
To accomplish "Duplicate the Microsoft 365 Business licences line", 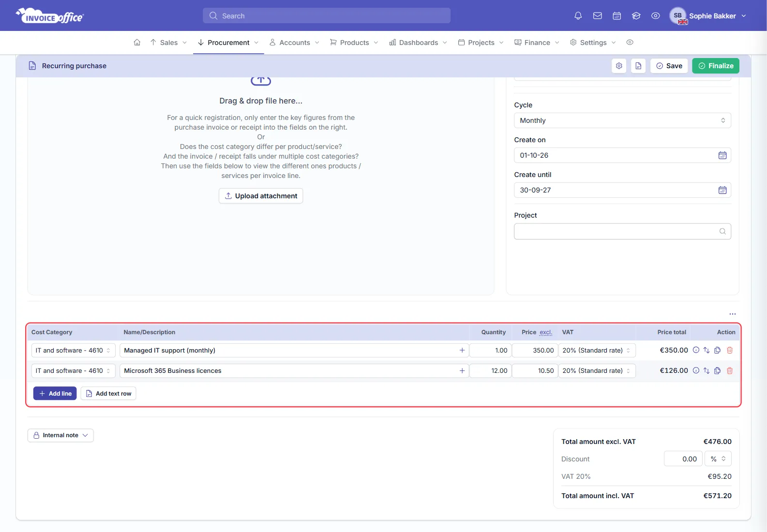I will (x=718, y=370).
